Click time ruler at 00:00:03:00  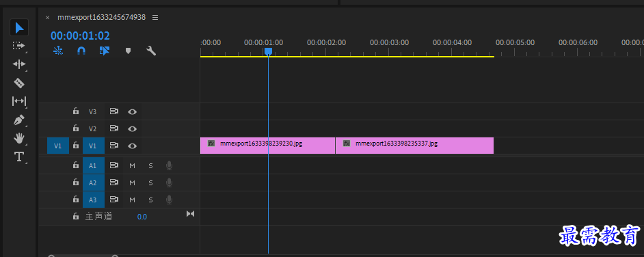click(389, 42)
